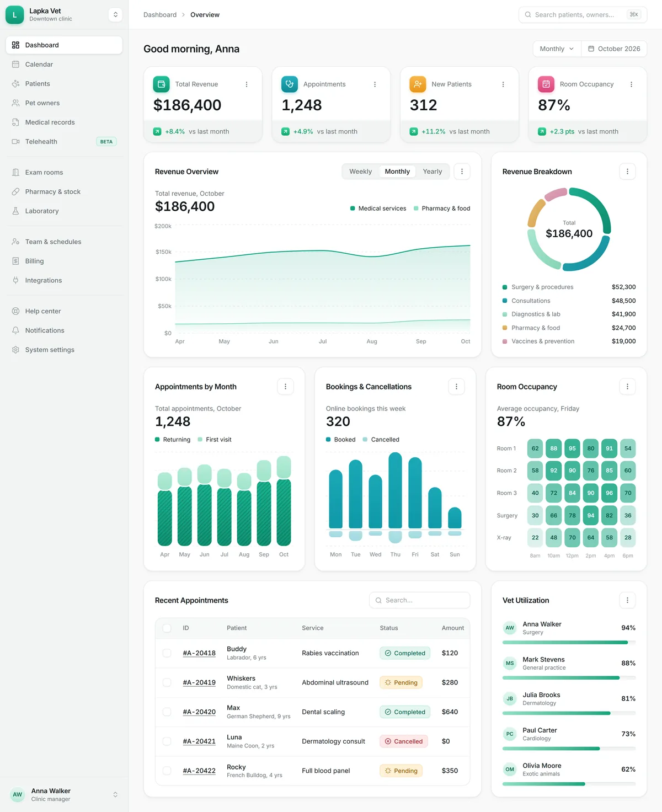662x812 pixels.
Task: Click the Room Occupancy calendar icon
Action: (x=546, y=84)
